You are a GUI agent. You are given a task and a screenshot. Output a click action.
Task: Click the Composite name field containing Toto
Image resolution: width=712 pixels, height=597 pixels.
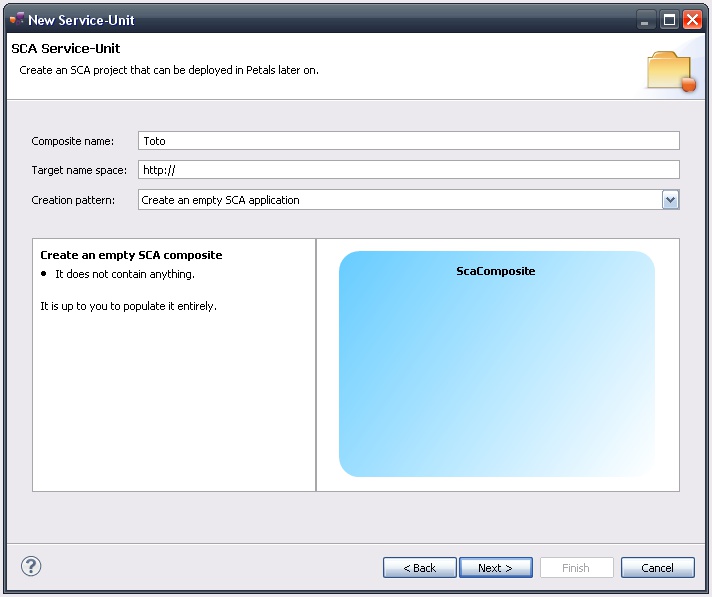click(408, 141)
